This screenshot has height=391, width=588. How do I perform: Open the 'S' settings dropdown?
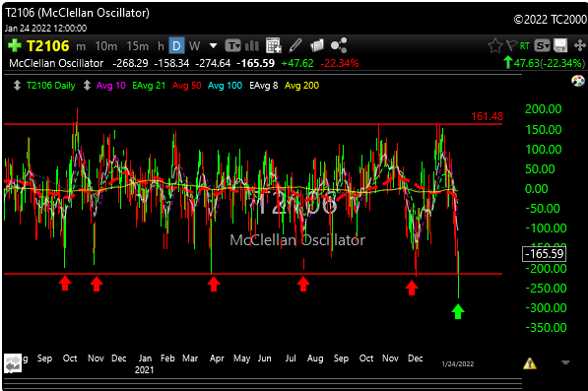(543, 45)
